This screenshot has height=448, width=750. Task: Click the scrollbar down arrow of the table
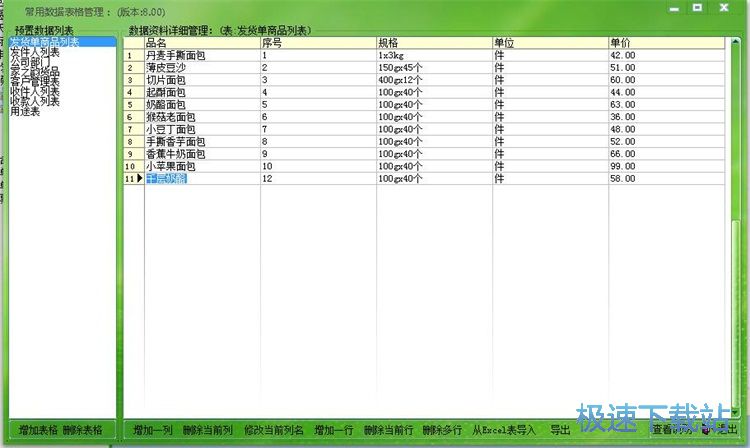pos(736,412)
